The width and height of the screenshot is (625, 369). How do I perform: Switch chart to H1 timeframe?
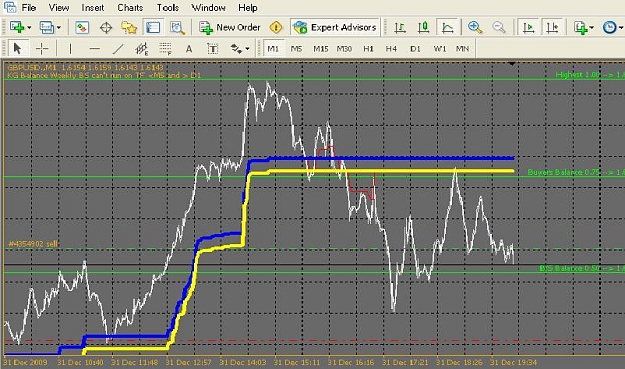(x=368, y=49)
